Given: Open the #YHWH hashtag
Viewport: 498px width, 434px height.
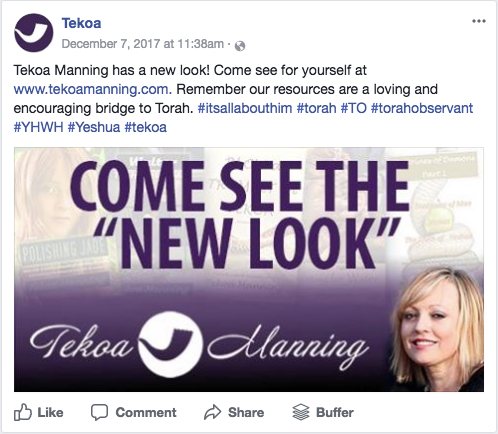Looking at the screenshot, I should click(x=38, y=127).
